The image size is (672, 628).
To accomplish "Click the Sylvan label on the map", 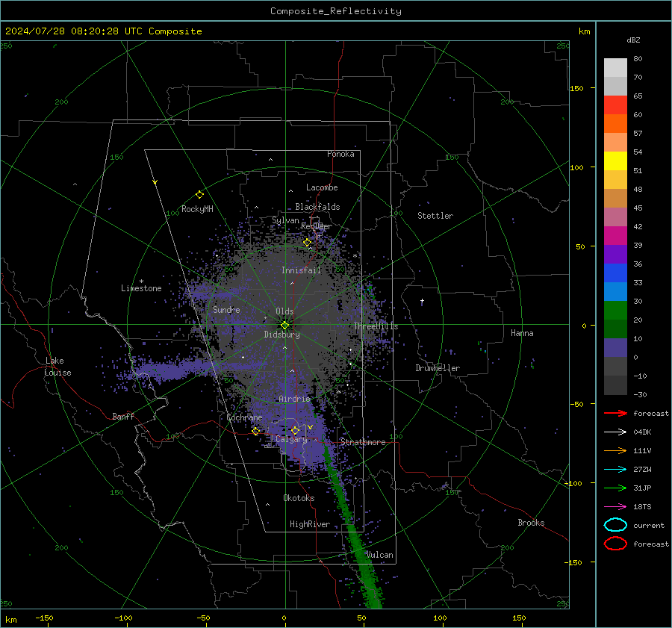I will coord(285,220).
